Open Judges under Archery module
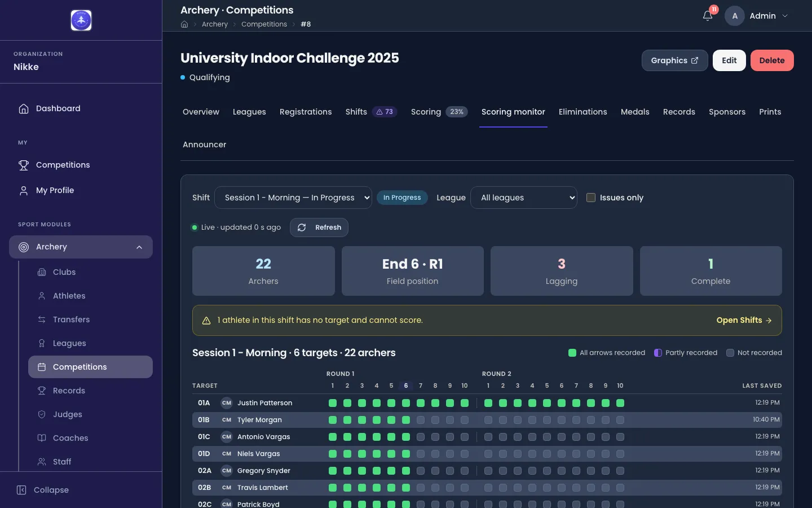Image resolution: width=812 pixels, height=508 pixels. [90, 414]
